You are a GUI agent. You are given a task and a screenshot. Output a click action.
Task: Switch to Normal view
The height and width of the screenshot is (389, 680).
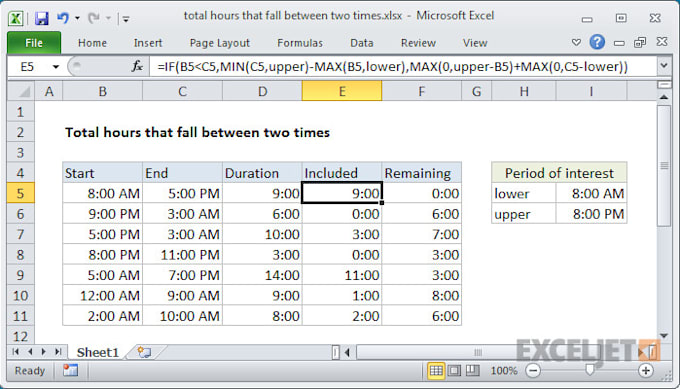(x=436, y=371)
